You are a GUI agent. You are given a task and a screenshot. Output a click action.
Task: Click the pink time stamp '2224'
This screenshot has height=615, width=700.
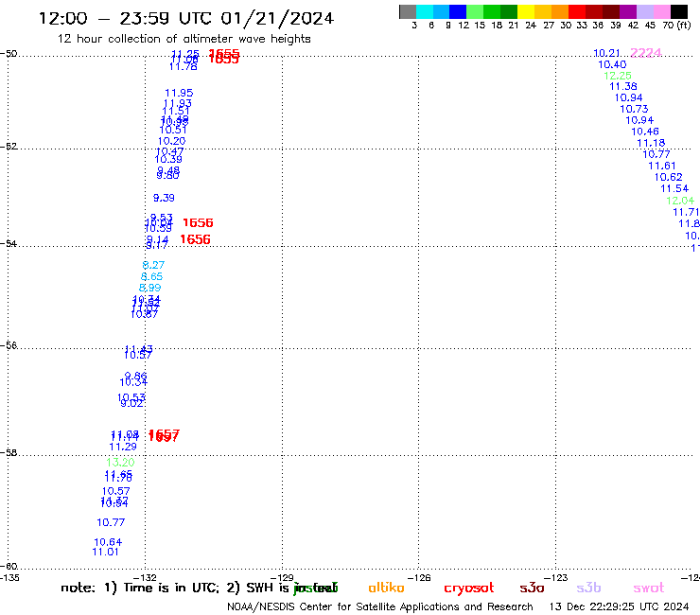click(x=645, y=53)
